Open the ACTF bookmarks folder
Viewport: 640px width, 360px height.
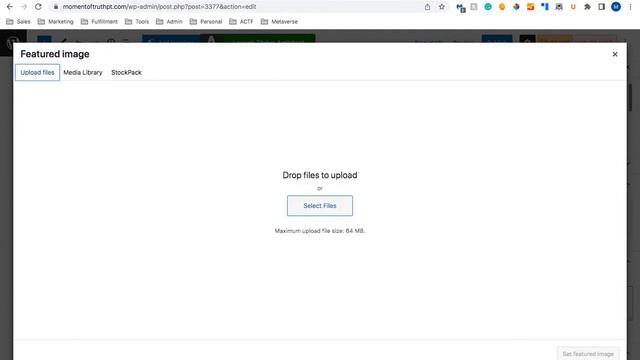241,22
